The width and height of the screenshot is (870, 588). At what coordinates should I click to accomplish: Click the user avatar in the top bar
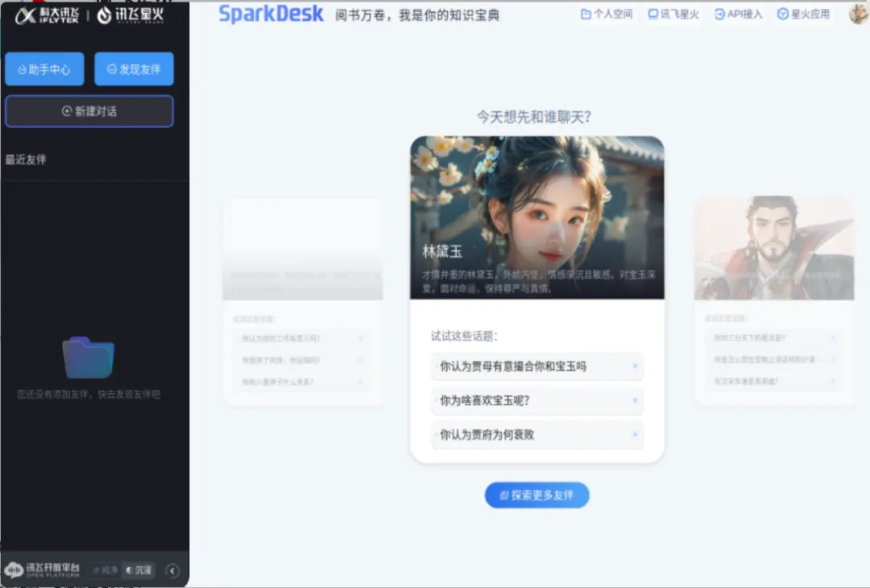pyautogui.click(x=859, y=14)
